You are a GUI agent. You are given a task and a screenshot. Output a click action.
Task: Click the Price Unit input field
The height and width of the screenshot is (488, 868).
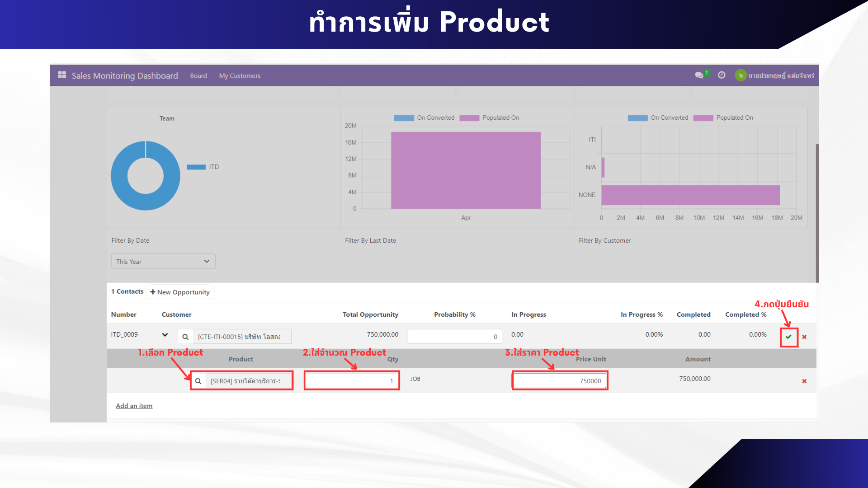560,381
